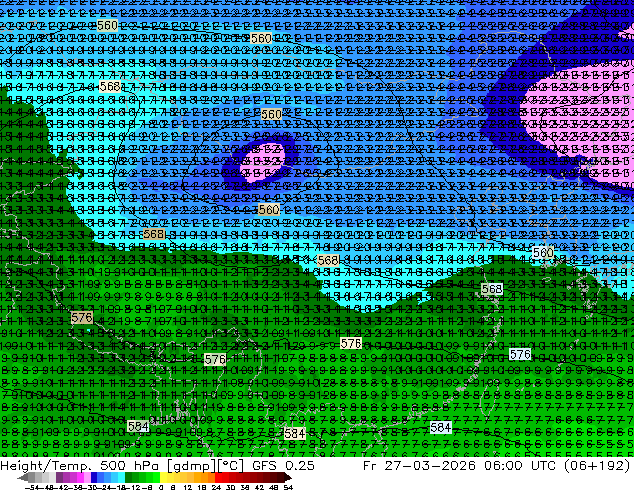Viewport: 634px width, 490px height.
Task: Click the small pink cold-core area at map center
Action: coord(262,163)
